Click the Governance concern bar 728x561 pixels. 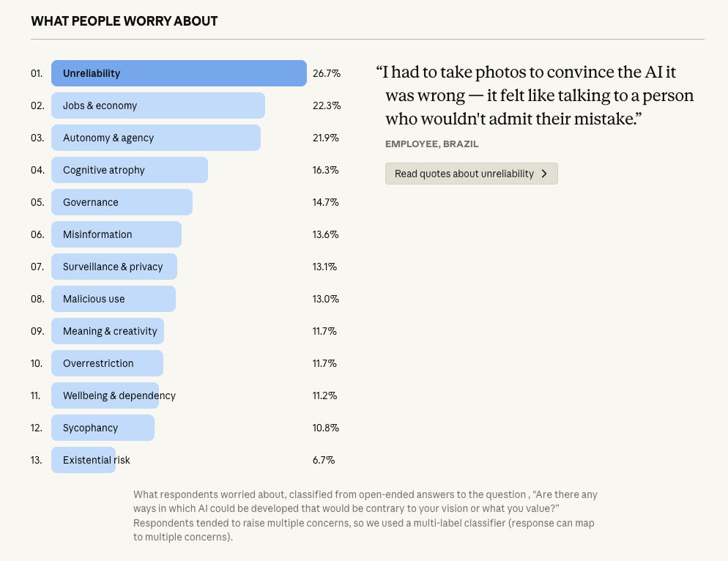click(x=121, y=202)
